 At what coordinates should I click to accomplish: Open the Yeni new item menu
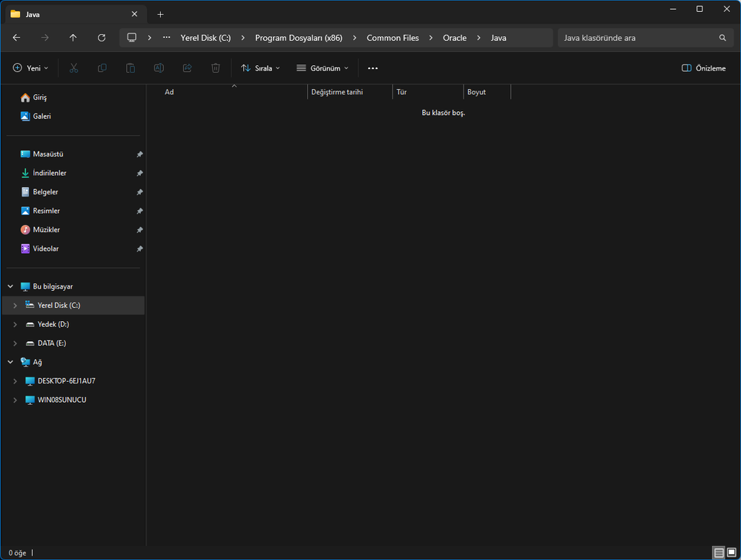pos(30,68)
